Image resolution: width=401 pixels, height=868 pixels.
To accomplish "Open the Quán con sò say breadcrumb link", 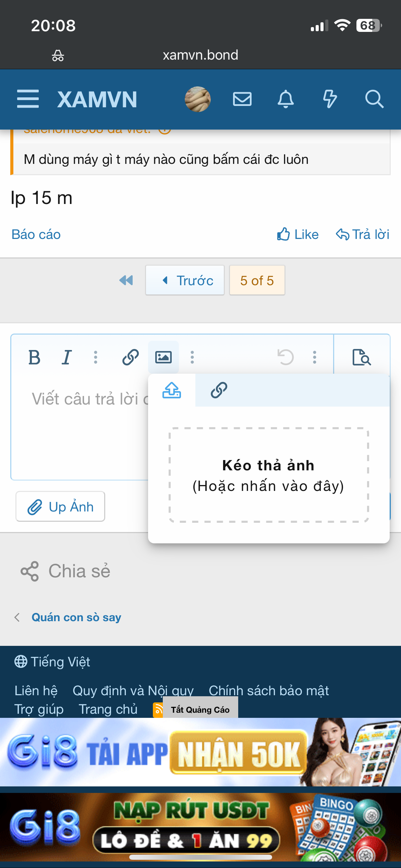I will [x=76, y=617].
